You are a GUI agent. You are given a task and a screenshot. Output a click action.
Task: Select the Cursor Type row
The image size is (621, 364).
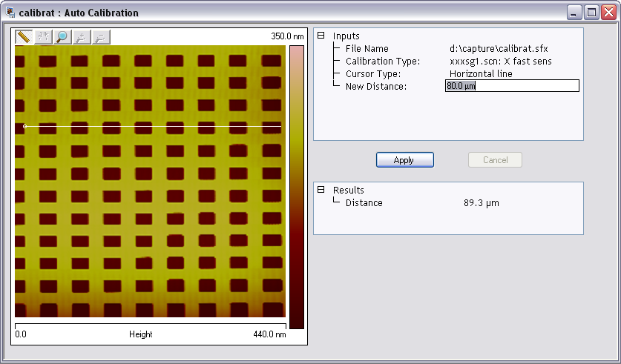coord(372,74)
